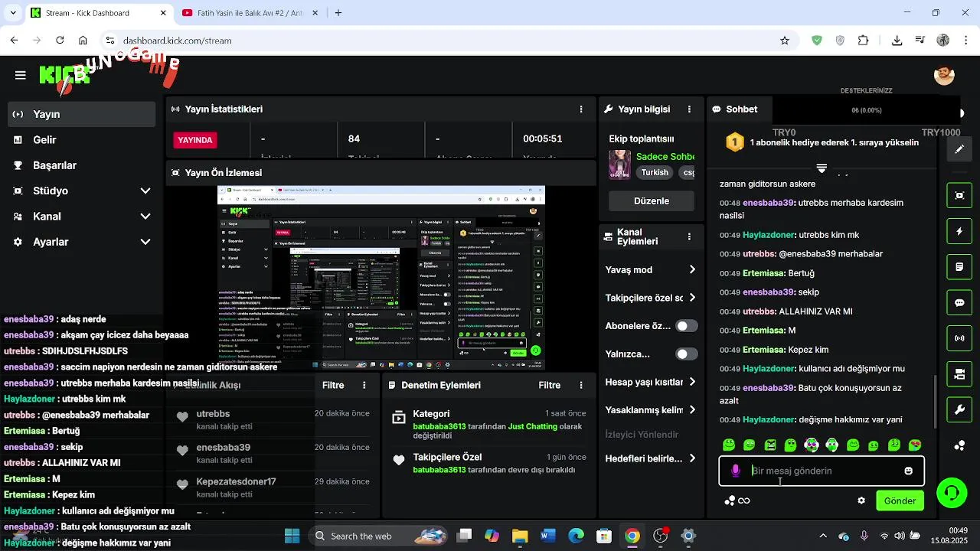
Task: Open the Filtre dropdown in Denetim Eylemleri
Action: pos(549,385)
